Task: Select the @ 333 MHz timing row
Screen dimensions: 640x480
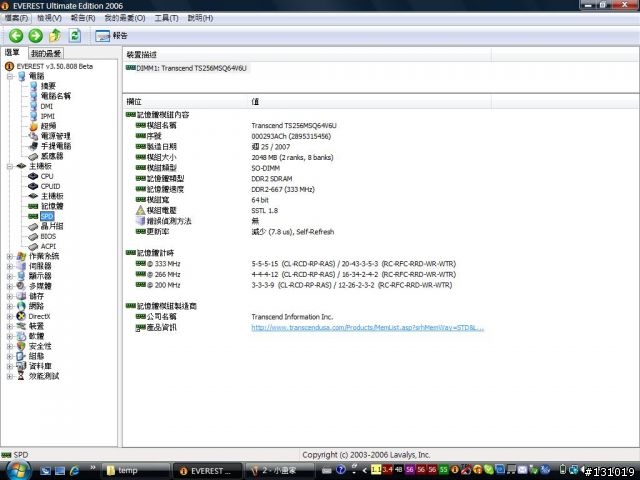Action: (296, 264)
